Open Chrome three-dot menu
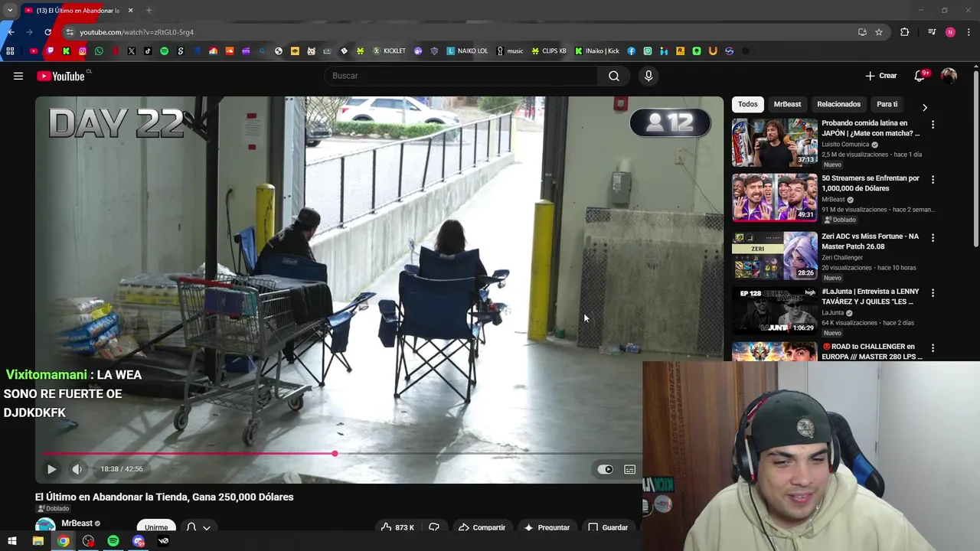Screen dimensions: 980x551 pos(969,32)
